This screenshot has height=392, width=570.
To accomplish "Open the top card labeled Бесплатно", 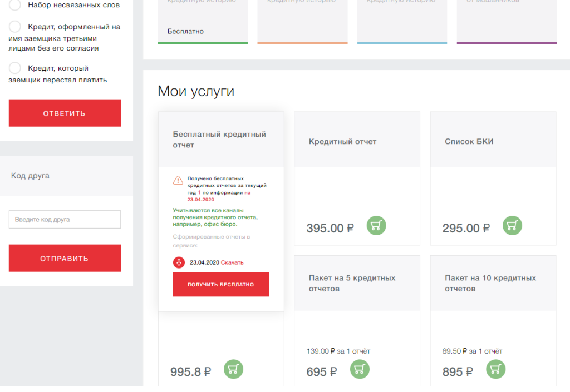I will pyautogui.click(x=203, y=22).
